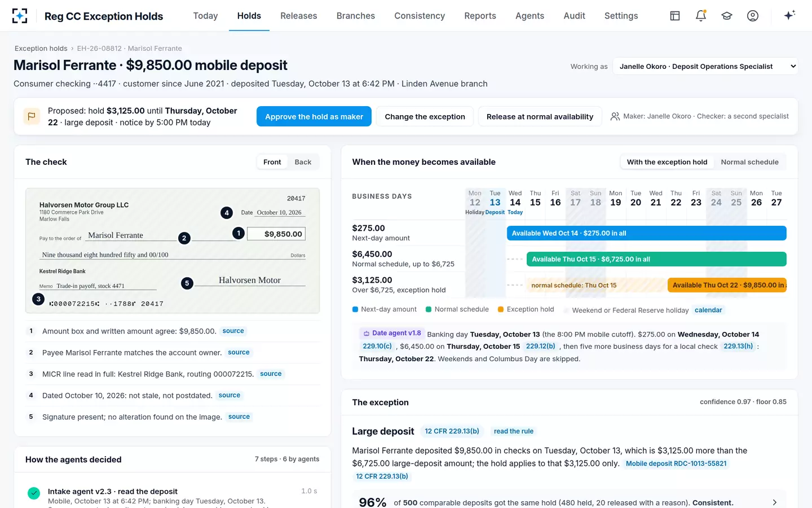Click Change the exception button
The width and height of the screenshot is (812, 508).
tap(425, 116)
